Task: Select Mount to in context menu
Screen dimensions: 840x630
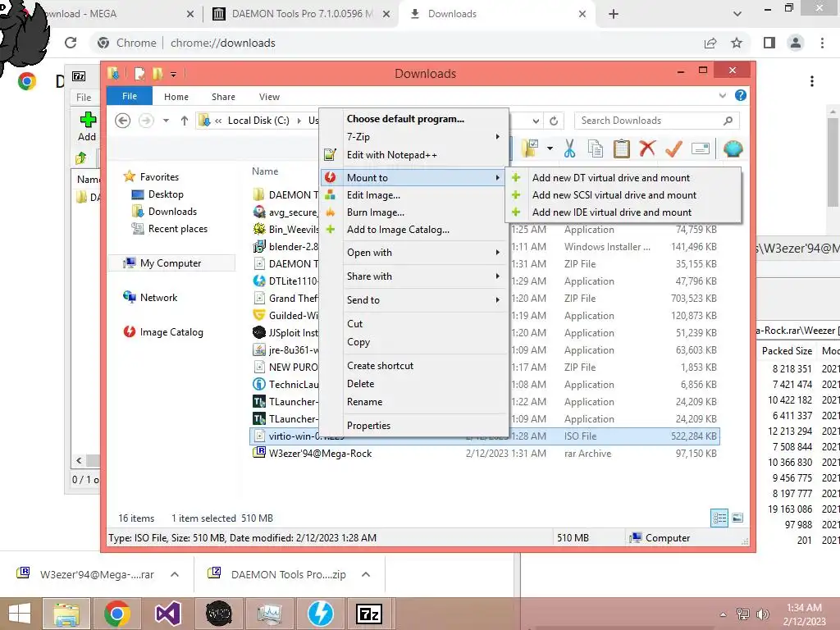Action: click(413, 177)
